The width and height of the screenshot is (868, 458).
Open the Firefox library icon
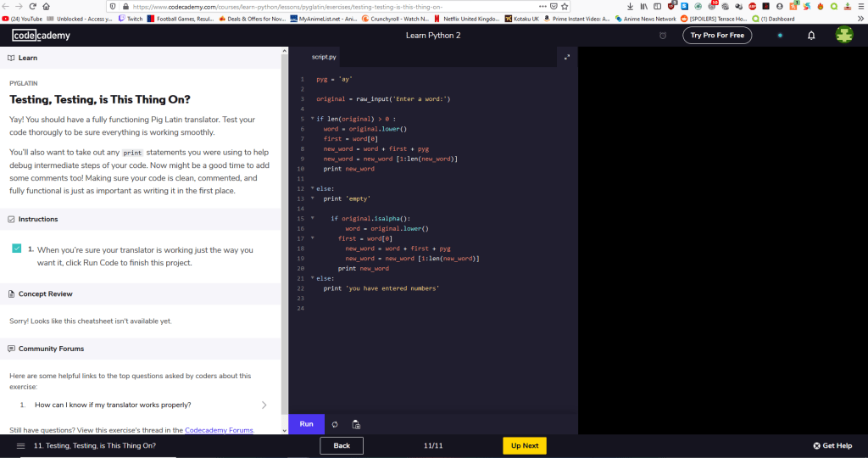click(x=644, y=7)
